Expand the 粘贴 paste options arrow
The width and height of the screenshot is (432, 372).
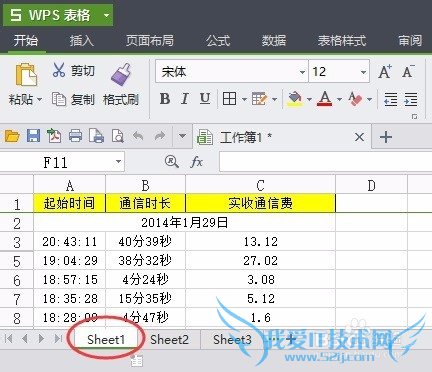click(x=39, y=99)
